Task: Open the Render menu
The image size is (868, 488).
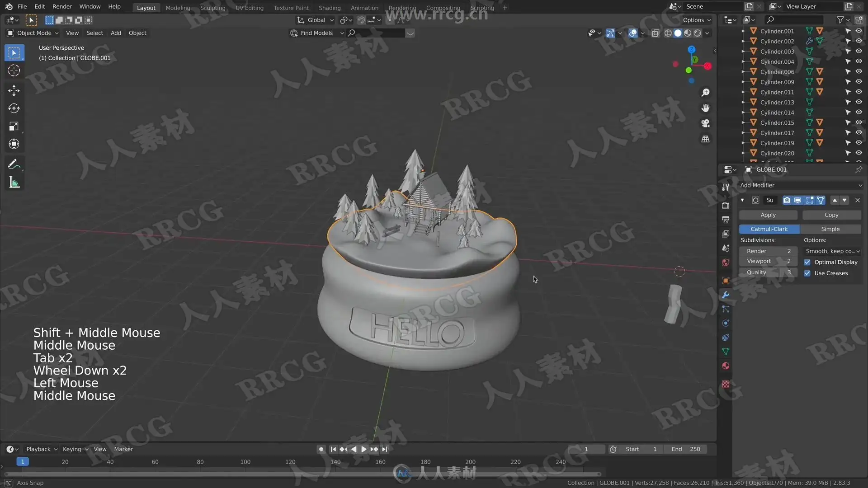Action: [x=62, y=6]
